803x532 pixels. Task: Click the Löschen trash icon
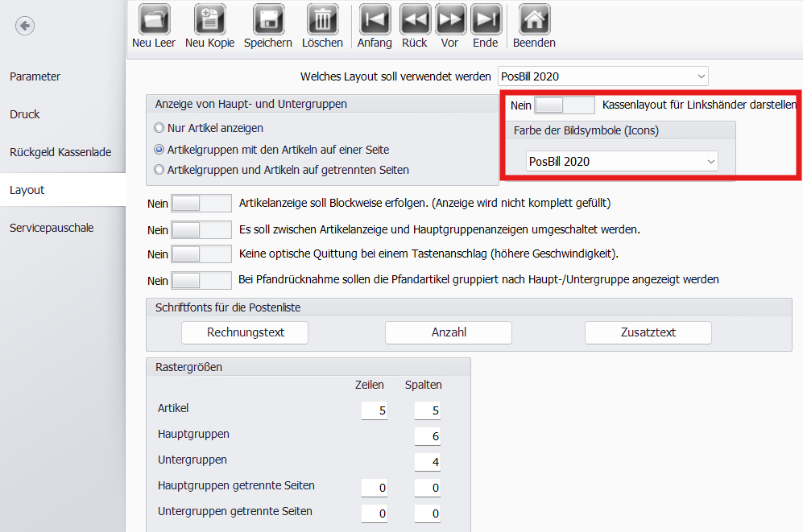pos(322,19)
